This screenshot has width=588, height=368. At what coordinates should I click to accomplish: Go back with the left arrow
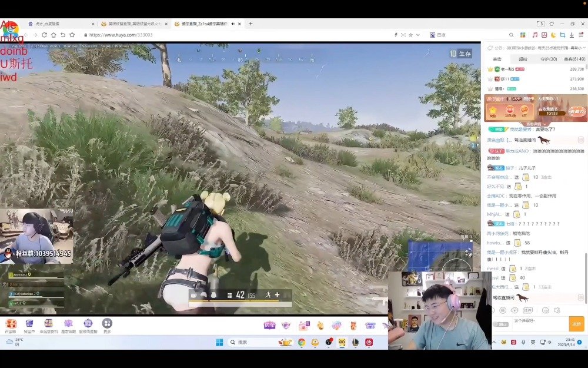point(25,35)
